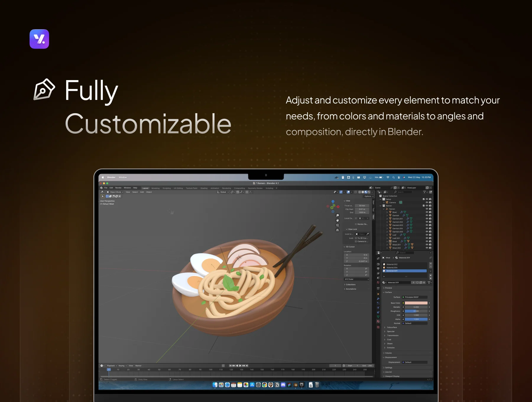Image resolution: width=532 pixels, height=402 pixels.
Task: Click the Spotlight search icon in menu bar
Action: [393, 177]
